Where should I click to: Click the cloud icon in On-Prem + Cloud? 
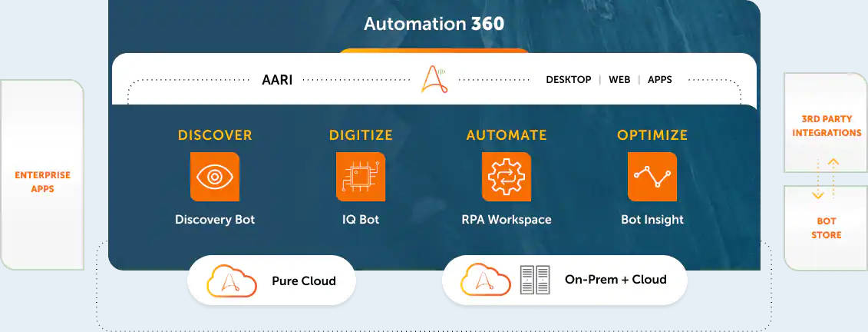[486, 279]
